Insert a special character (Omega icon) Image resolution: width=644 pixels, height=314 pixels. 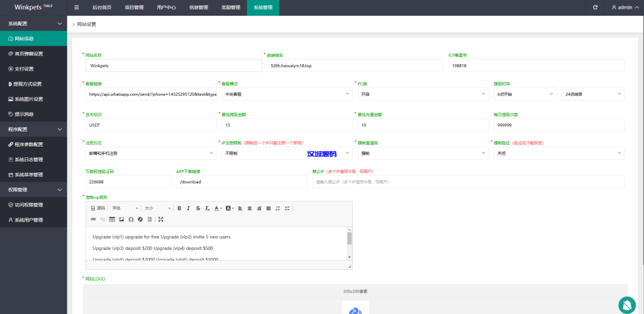click(x=131, y=219)
